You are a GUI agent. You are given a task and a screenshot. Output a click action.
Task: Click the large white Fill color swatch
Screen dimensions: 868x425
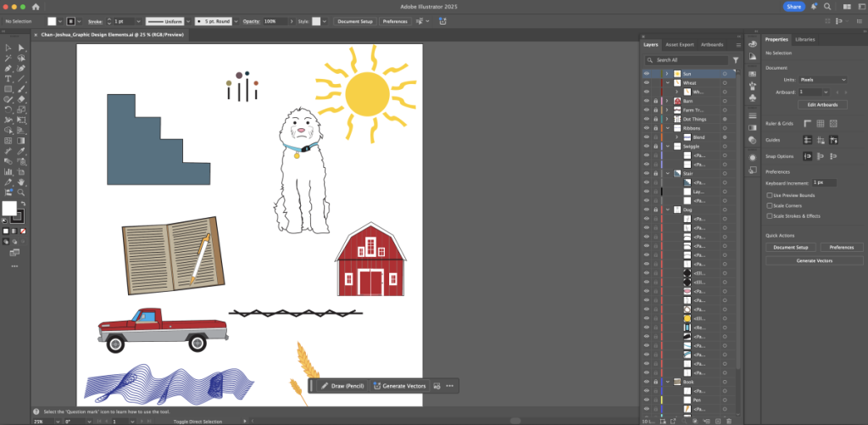[x=8, y=208]
